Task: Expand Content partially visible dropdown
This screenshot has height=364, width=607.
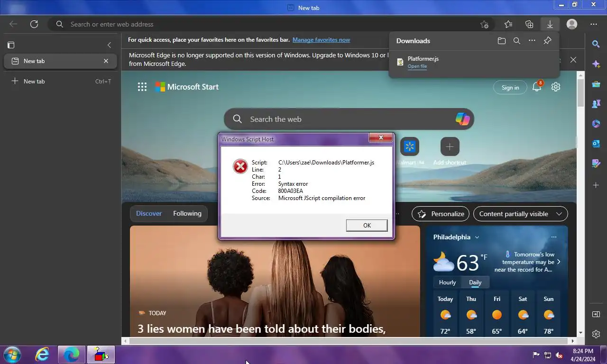Action: (521, 214)
